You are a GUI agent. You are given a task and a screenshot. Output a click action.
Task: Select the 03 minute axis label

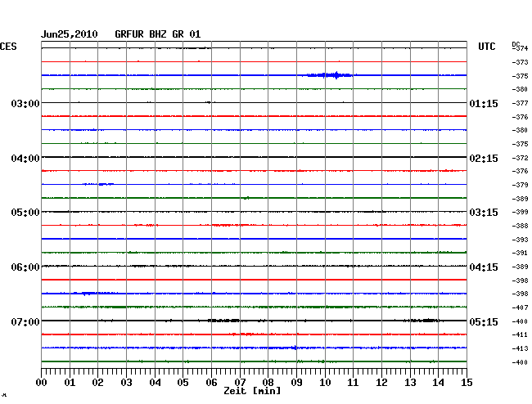tap(127, 383)
